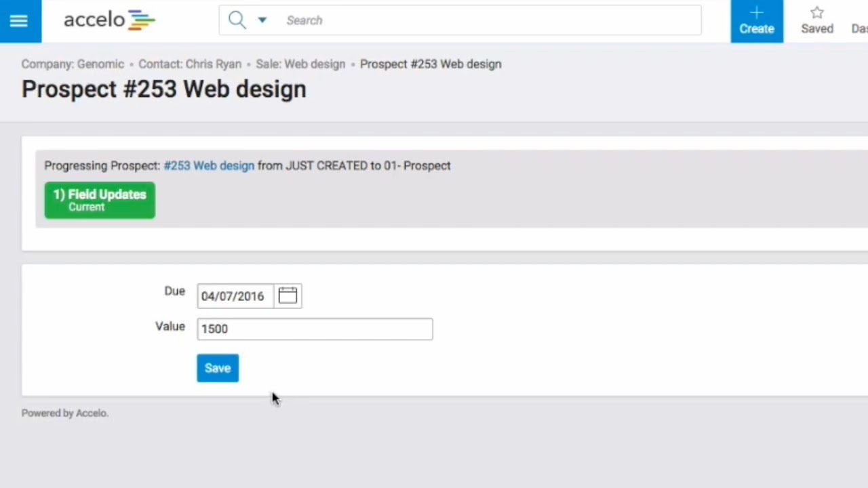
Task: Click the search magnifier icon
Action: click(237, 20)
